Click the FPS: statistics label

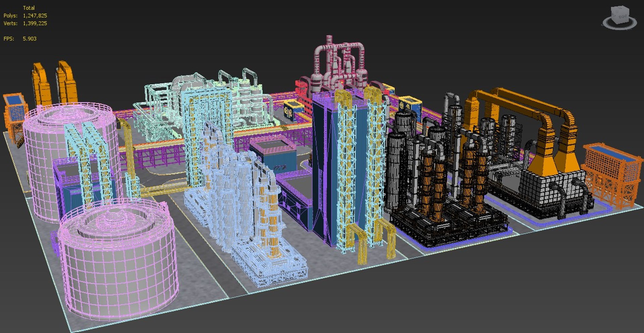(x=9, y=39)
